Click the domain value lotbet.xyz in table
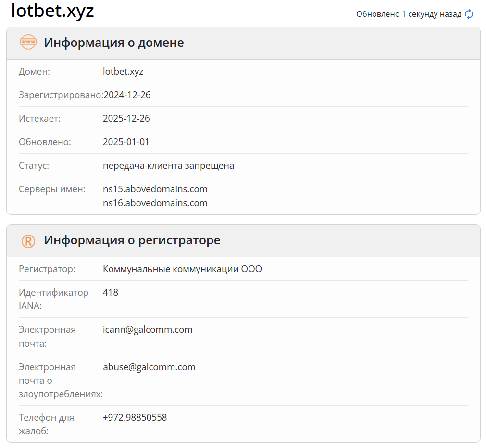 123,72
